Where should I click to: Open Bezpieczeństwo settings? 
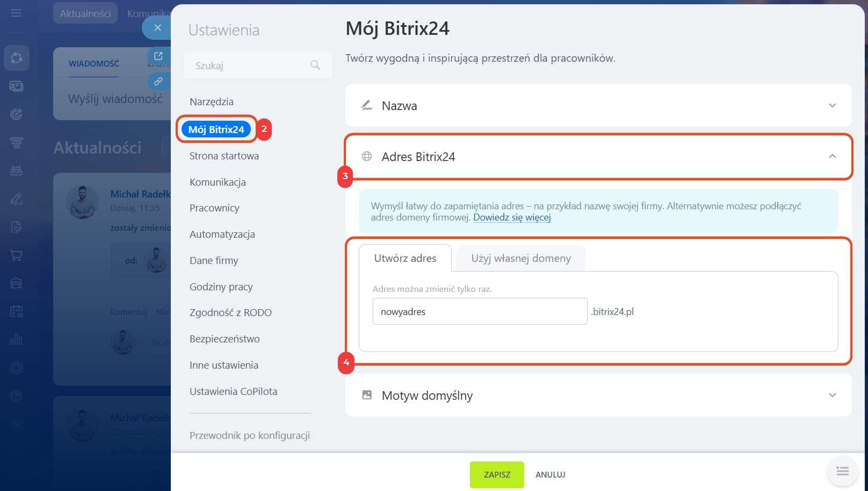(x=225, y=339)
